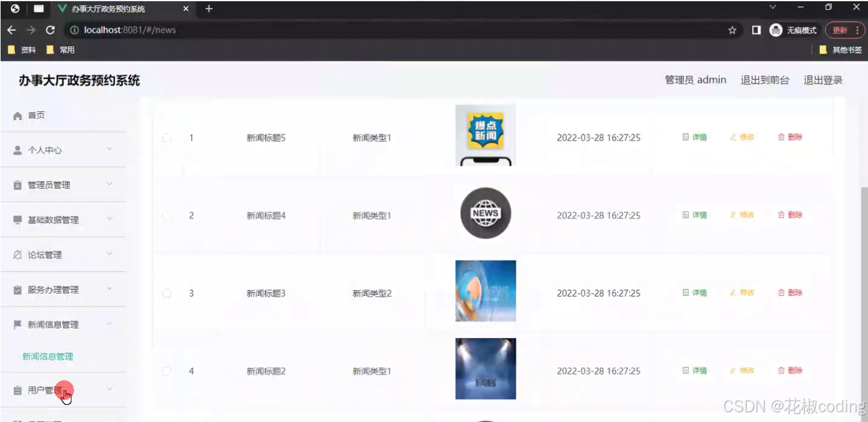Screen dimensions: 868x422
Task: Click the 论坛管理 sidebar icon
Action: coord(18,255)
